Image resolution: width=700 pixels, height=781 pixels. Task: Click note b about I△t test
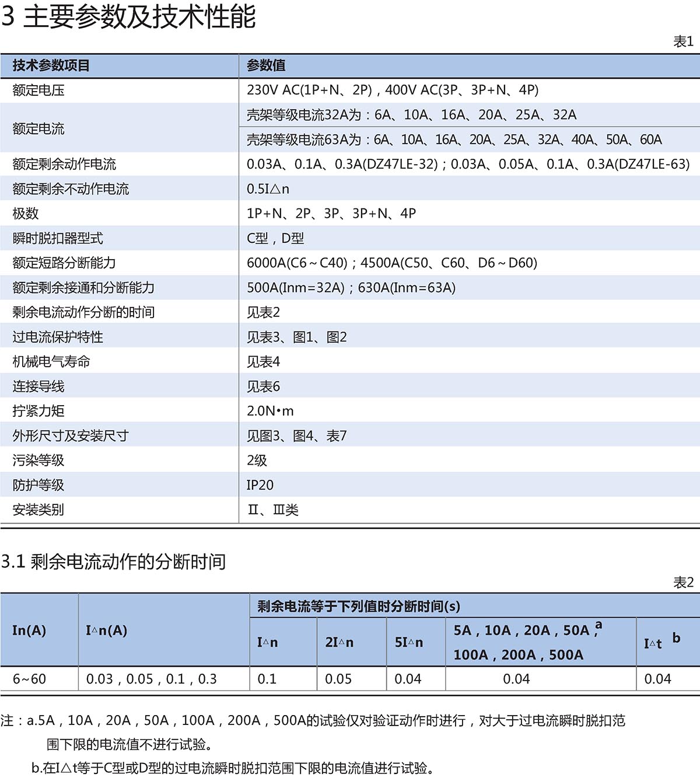(x=233, y=768)
